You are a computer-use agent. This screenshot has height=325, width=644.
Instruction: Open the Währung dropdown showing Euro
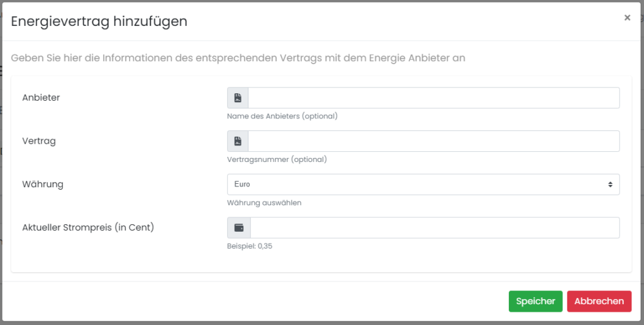(423, 185)
